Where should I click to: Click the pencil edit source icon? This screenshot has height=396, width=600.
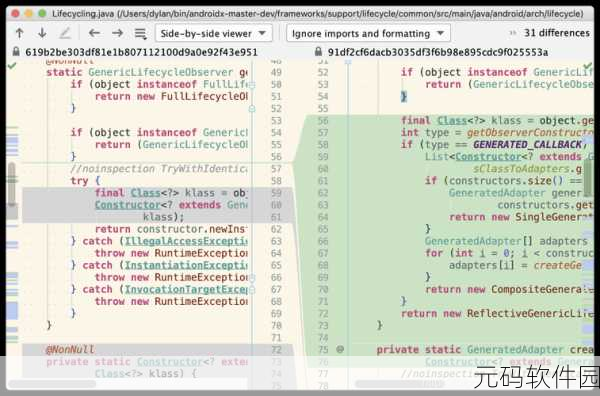point(65,33)
